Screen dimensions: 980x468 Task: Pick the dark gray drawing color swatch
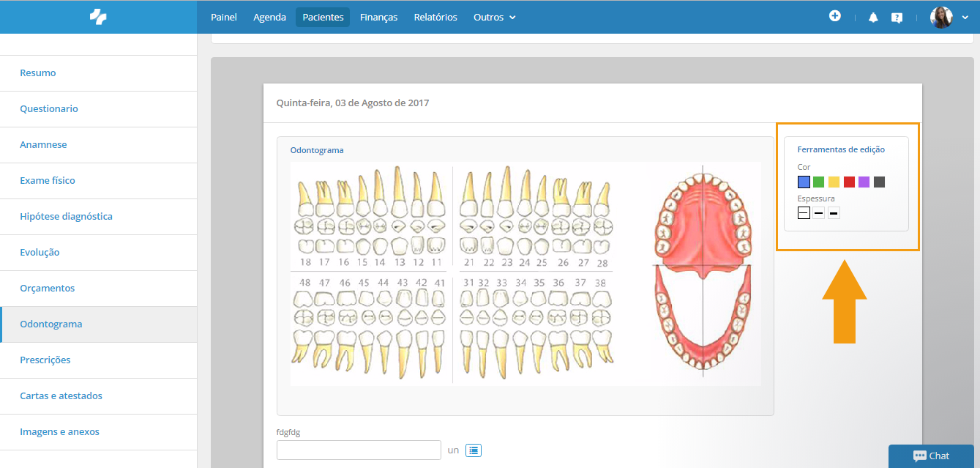click(x=879, y=182)
